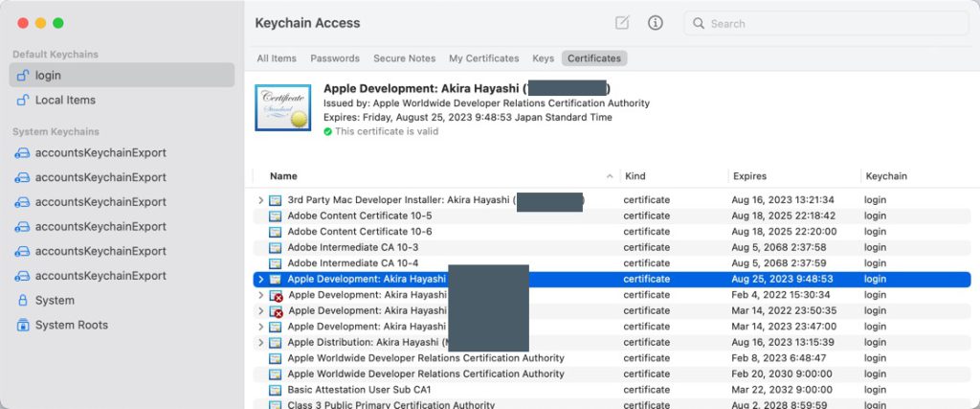980x409 pixels.
Task: Switch to the My Certificates tab
Action: click(483, 58)
